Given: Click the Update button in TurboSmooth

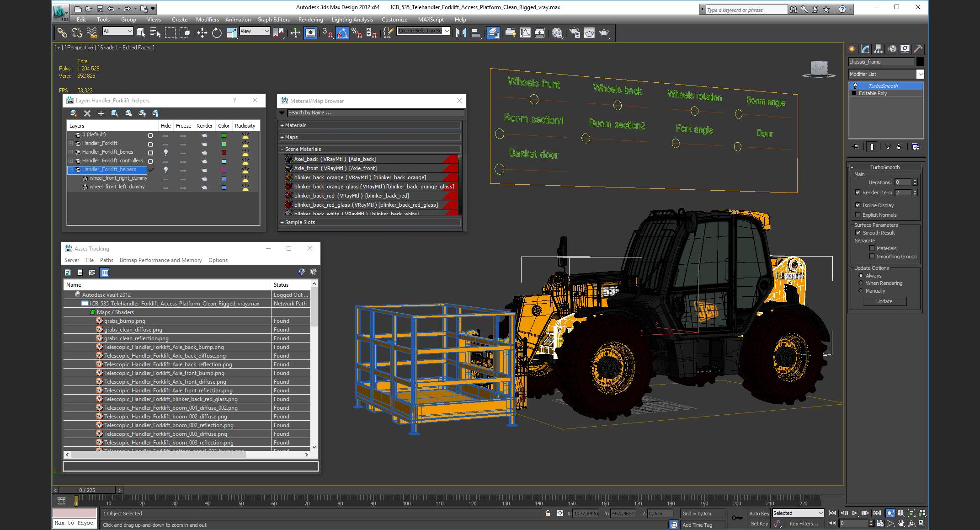Looking at the screenshot, I should 884,301.
